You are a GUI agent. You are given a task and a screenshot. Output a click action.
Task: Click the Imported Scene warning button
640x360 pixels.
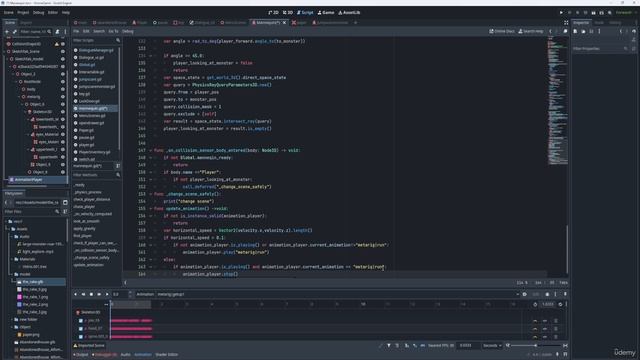click(89, 346)
